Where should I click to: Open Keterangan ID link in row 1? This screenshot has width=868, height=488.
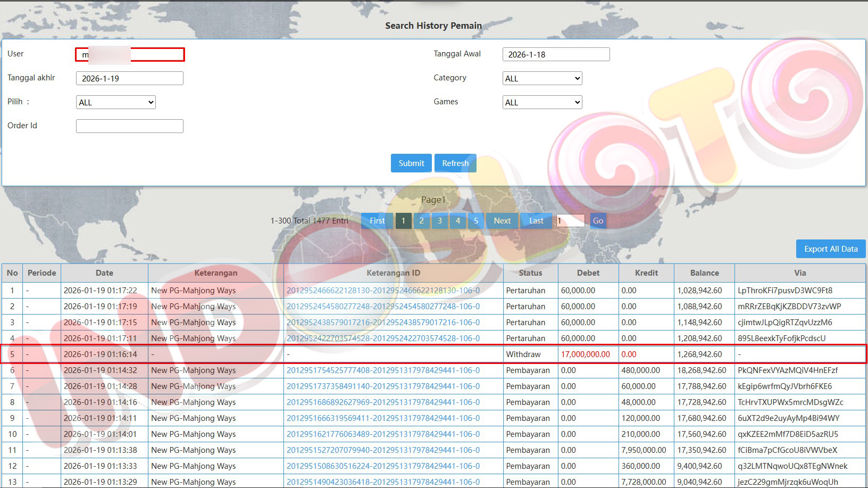[x=383, y=291]
